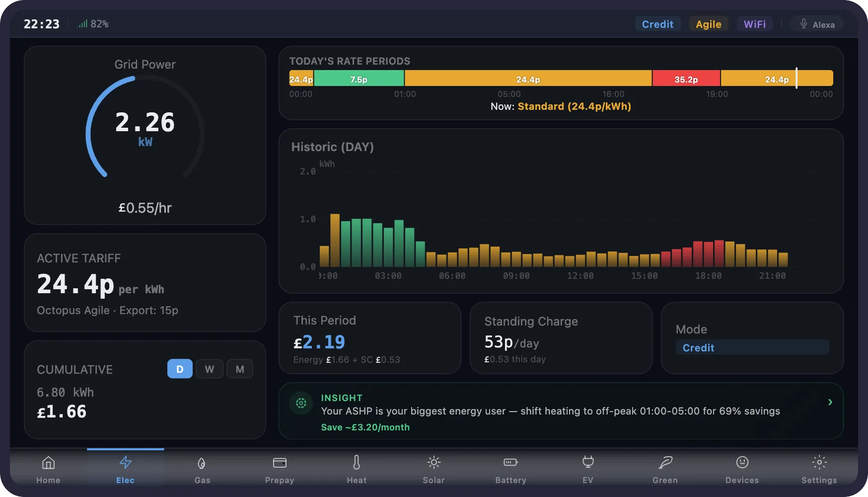Change the Agile tariff selector

[709, 23]
